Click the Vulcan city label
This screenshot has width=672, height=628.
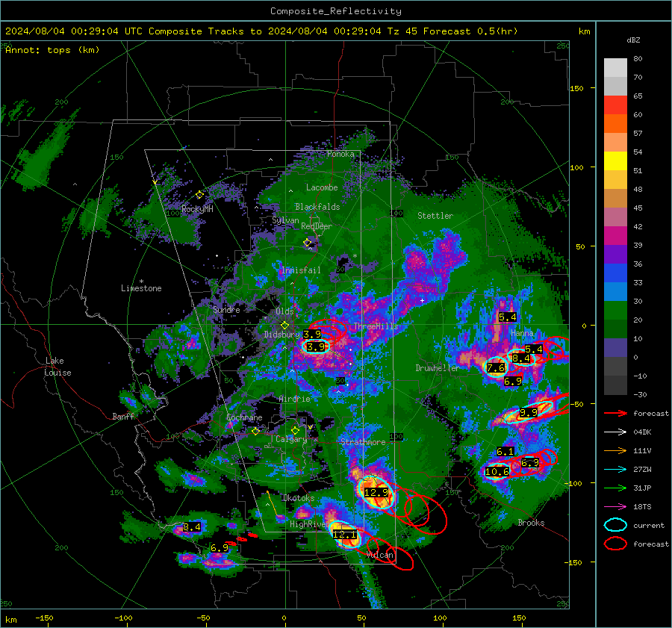click(x=380, y=555)
